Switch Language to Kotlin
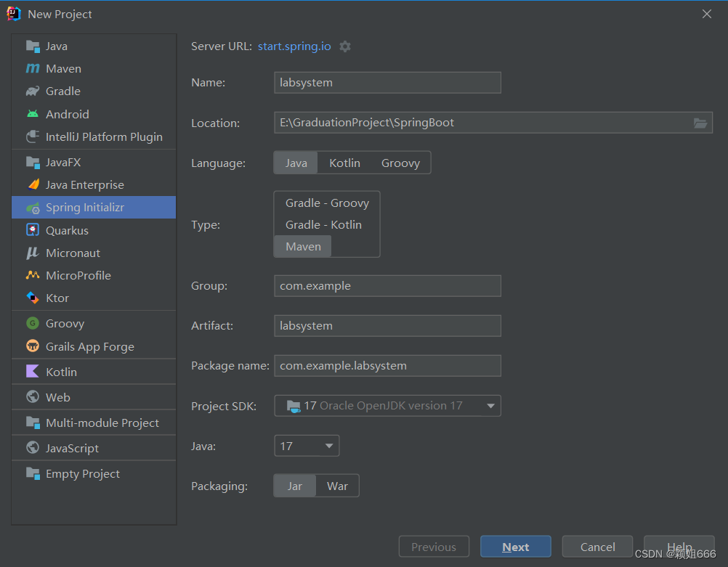 pyautogui.click(x=344, y=163)
